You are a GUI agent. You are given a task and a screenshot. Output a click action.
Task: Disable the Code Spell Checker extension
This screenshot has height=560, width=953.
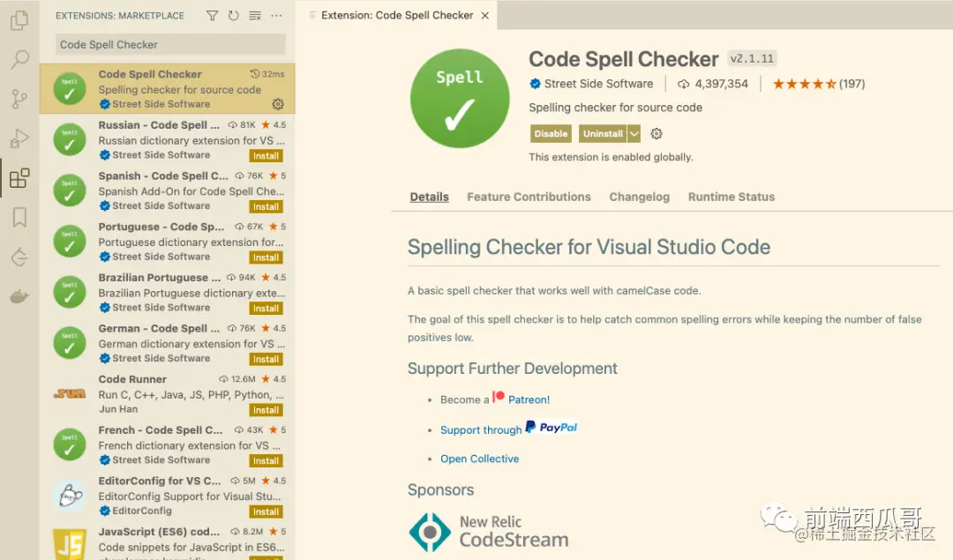click(x=551, y=134)
